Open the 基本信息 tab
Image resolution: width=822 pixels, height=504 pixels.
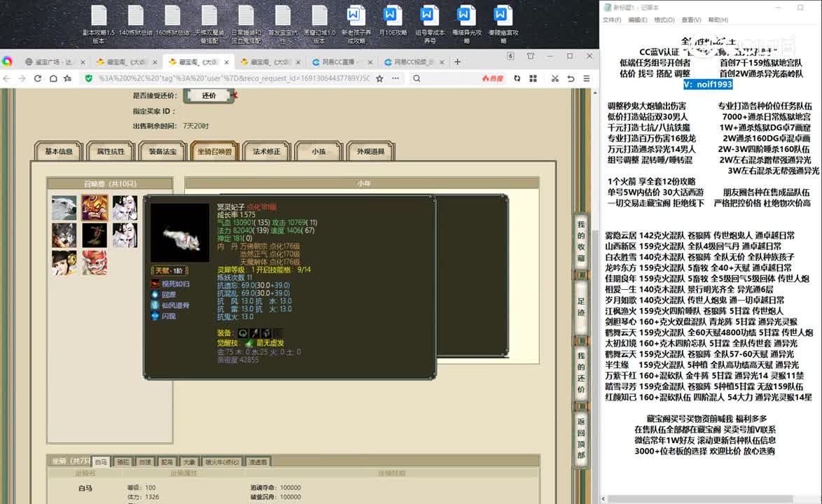tap(59, 151)
